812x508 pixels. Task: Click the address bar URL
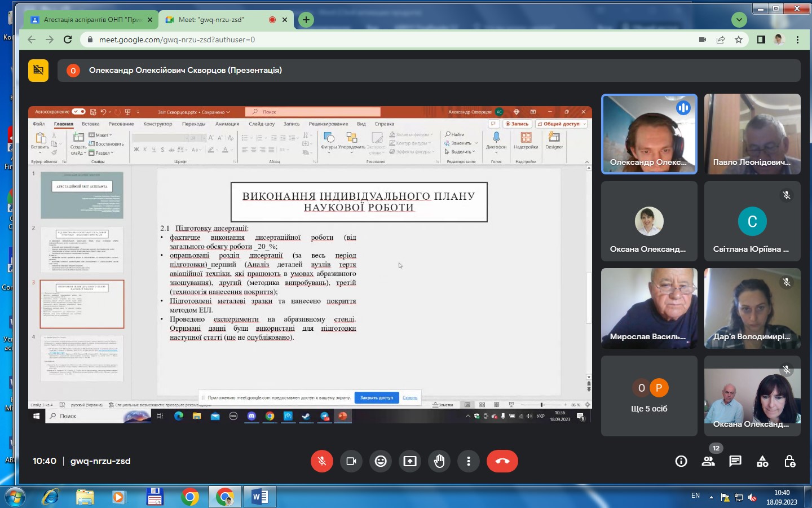tap(177, 40)
